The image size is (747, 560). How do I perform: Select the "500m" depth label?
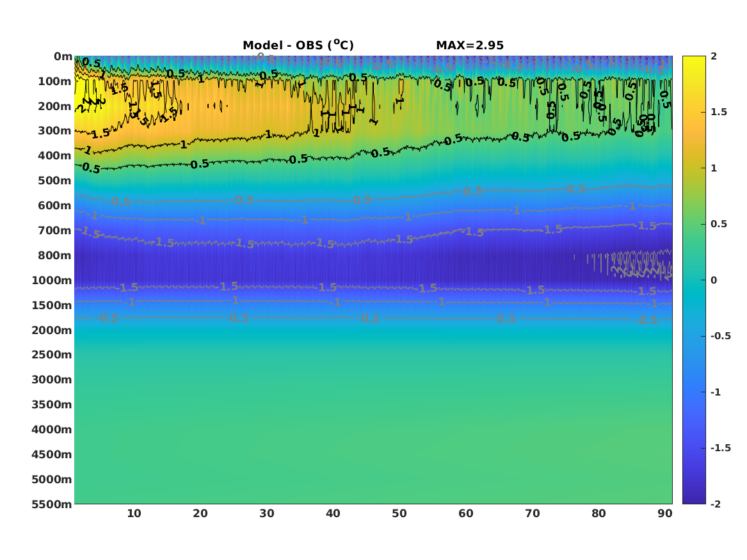tap(55, 180)
